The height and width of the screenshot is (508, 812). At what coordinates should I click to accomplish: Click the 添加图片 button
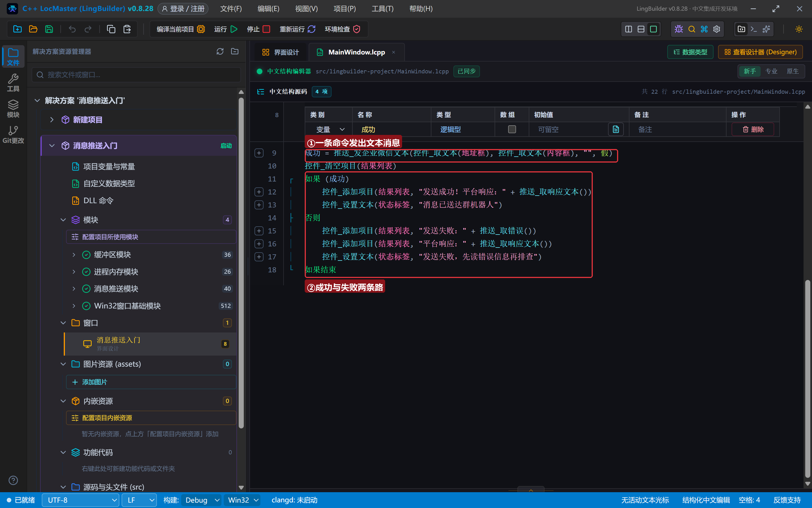[151, 382]
